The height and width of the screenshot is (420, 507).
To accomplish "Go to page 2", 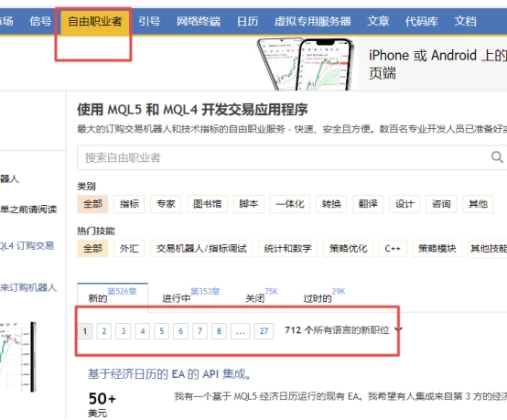I will [x=103, y=331].
